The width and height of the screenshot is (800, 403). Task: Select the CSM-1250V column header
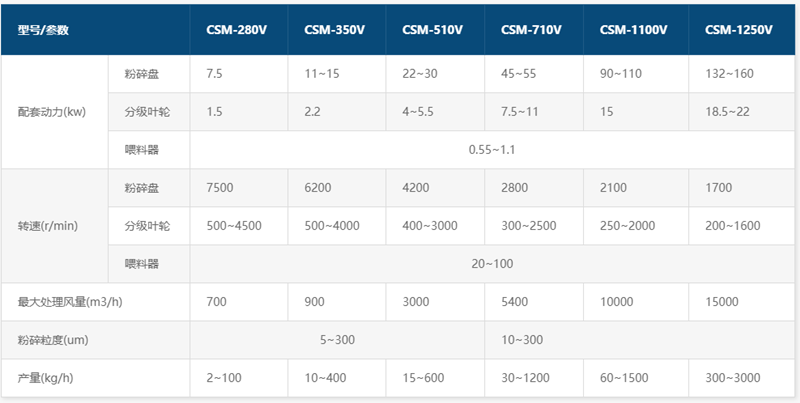(x=738, y=30)
